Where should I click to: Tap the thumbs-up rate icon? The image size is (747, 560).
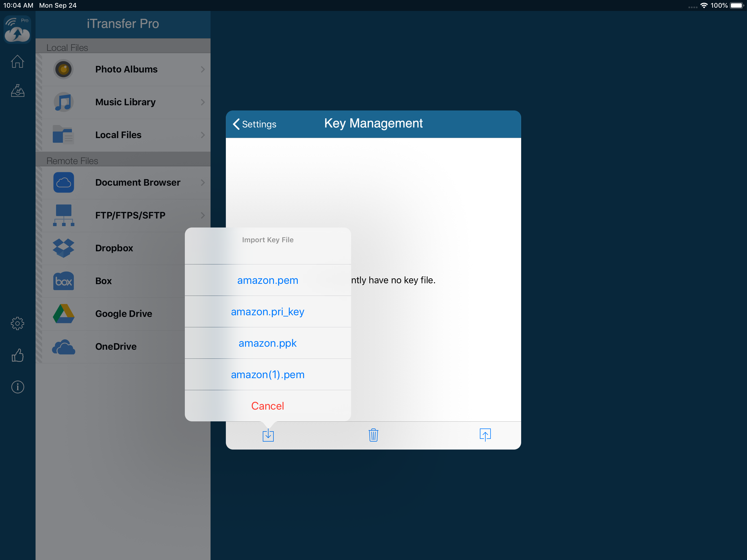click(x=17, y=355)
